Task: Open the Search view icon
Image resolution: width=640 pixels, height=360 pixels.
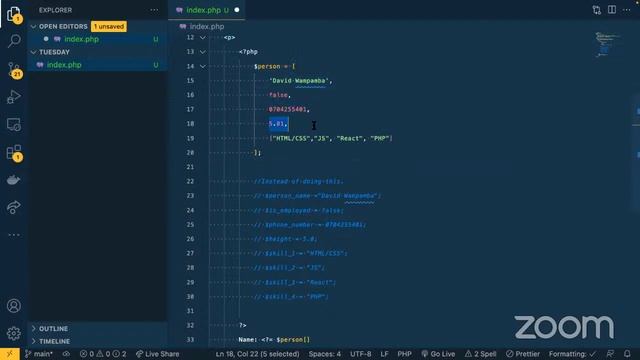Action: coord(14,41)
